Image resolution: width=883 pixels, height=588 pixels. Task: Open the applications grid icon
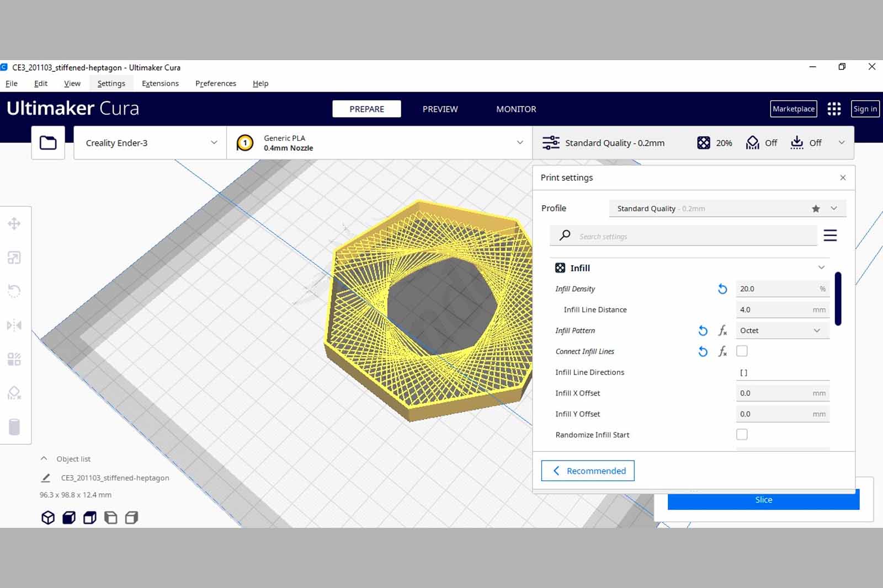pyautogui.click(x=834, y=109)
